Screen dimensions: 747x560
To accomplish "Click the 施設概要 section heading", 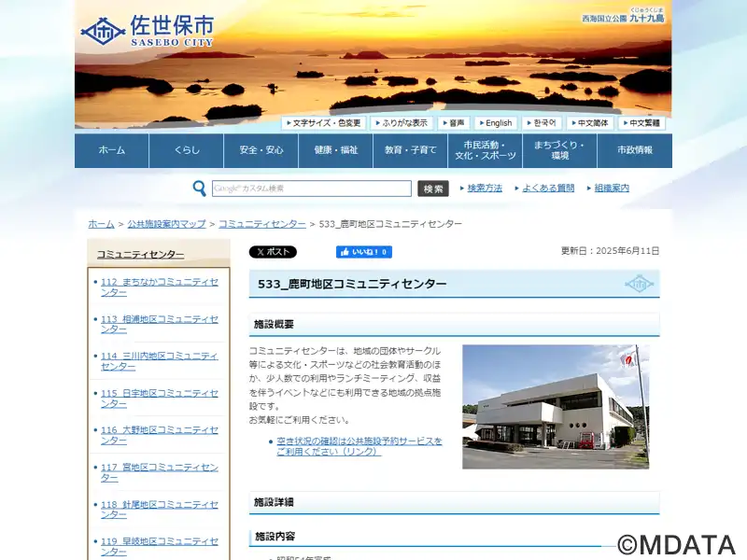I will [274, 324].
